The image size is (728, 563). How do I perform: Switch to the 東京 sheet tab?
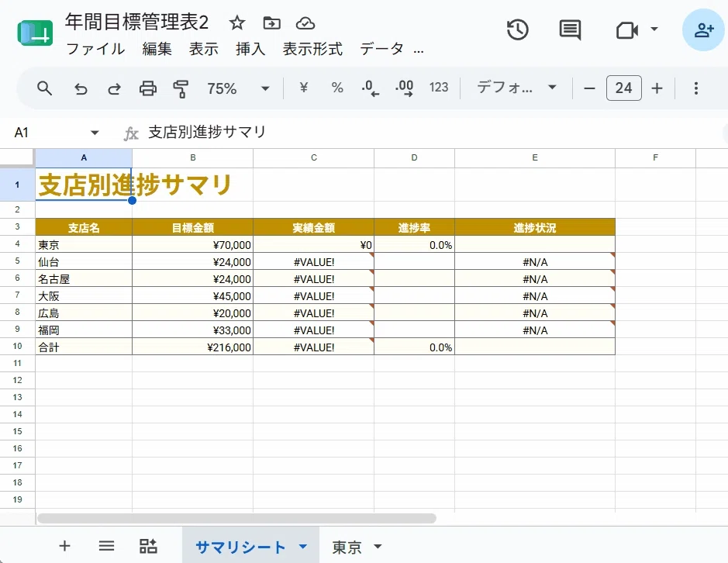347,547
